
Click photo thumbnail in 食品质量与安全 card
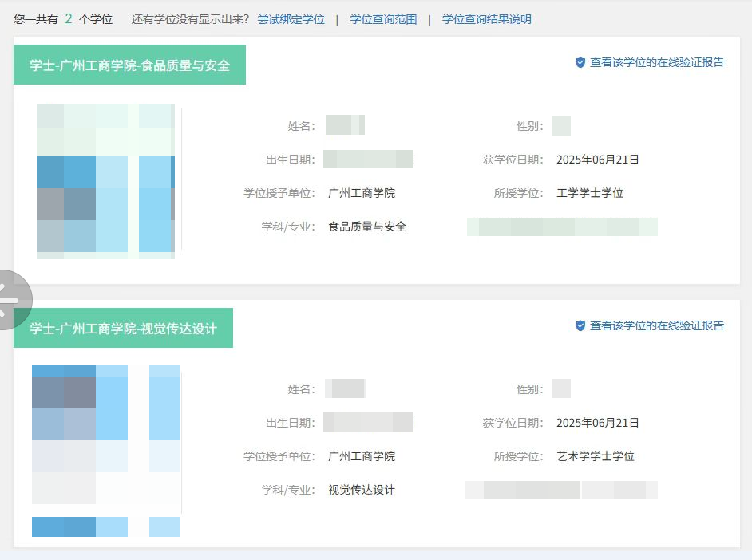106,181
